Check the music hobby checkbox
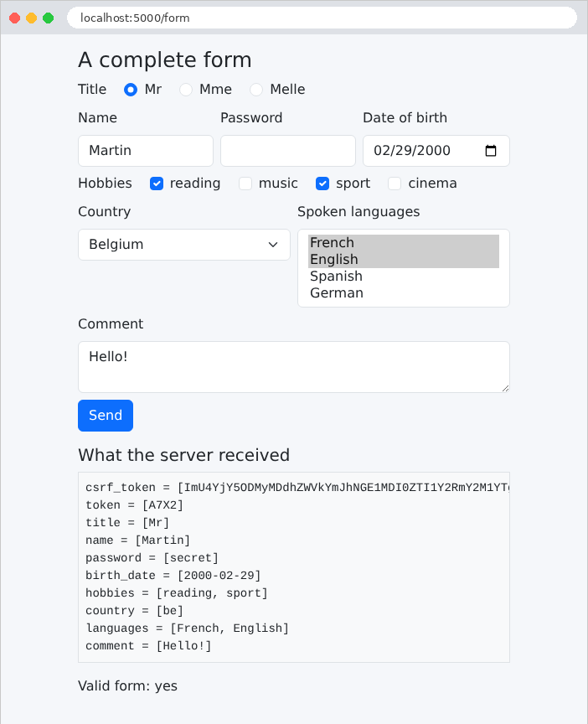The width and height of the screenshot is (588, 724). point(245,184)
